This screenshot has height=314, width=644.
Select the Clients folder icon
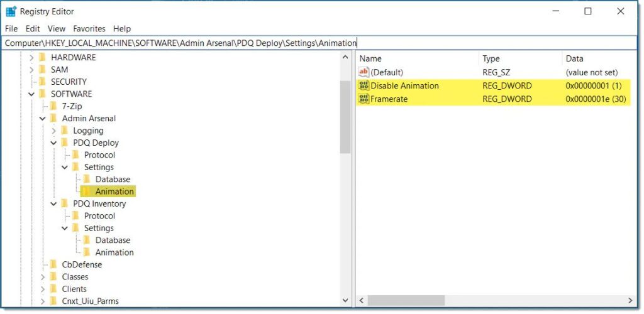(x=53, y=289)
